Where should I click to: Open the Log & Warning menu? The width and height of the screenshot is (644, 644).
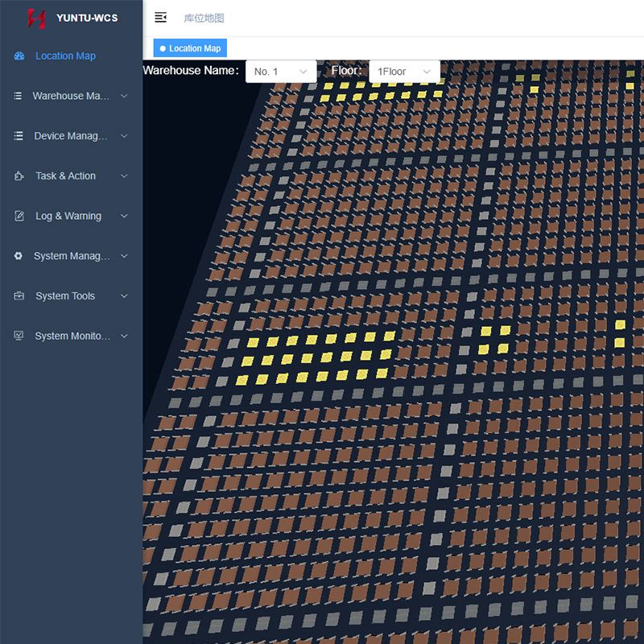[x=68, y=216]
